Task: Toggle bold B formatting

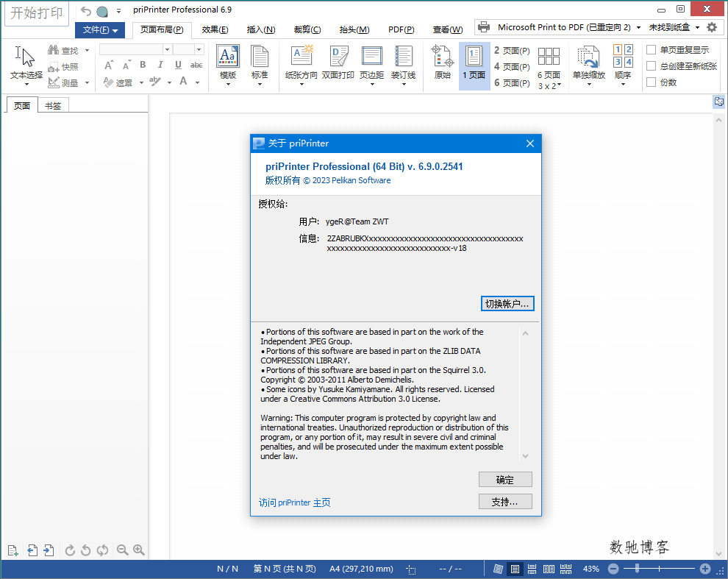Action: click(143, 65)
